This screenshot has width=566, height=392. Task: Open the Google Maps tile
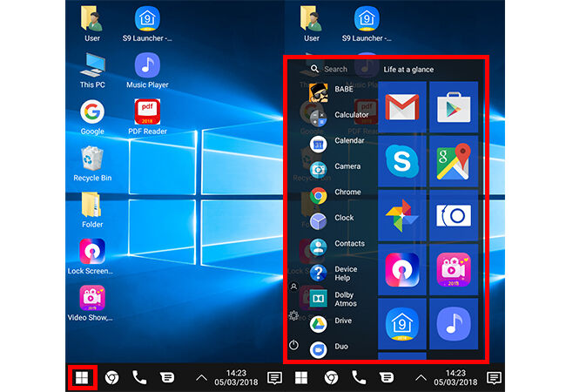click(x=454, y=161)
